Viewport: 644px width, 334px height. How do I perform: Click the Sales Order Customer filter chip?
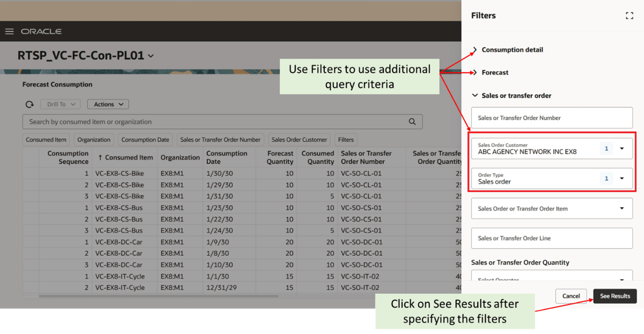click(x=299, y=140)
